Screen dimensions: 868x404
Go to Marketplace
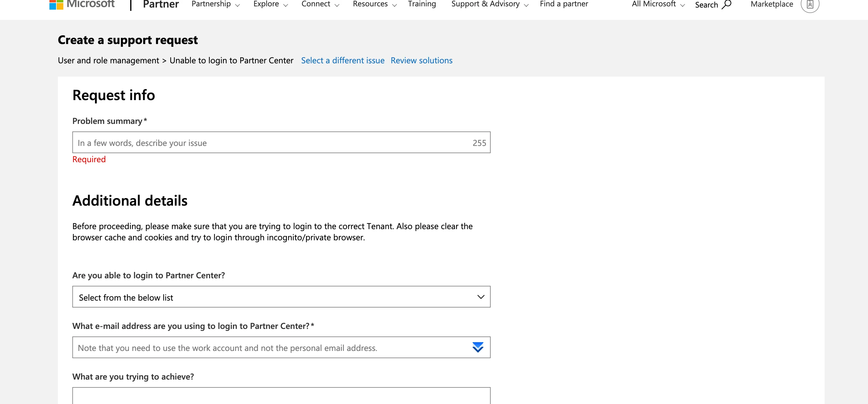[x=772, y=5]
